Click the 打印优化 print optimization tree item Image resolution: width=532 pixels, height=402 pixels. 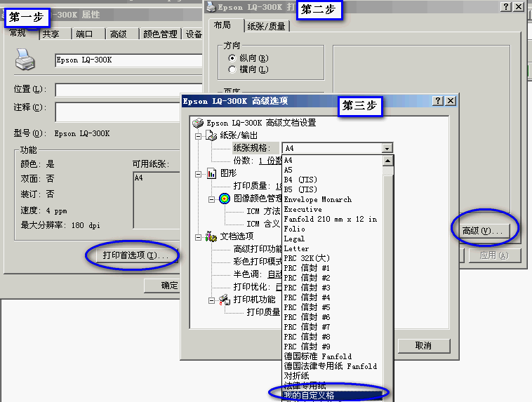tap(257, 287)
